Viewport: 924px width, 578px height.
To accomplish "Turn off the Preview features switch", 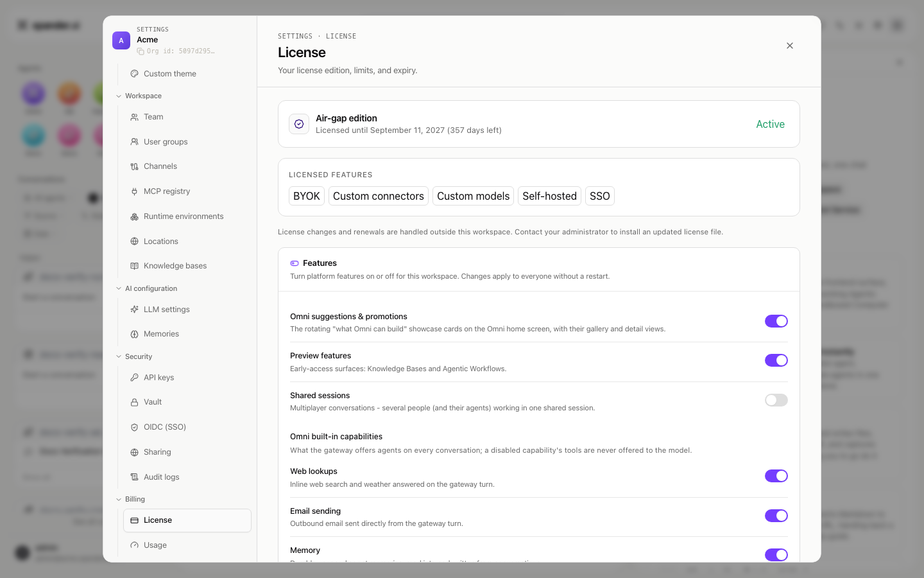I will pos(776,360).
